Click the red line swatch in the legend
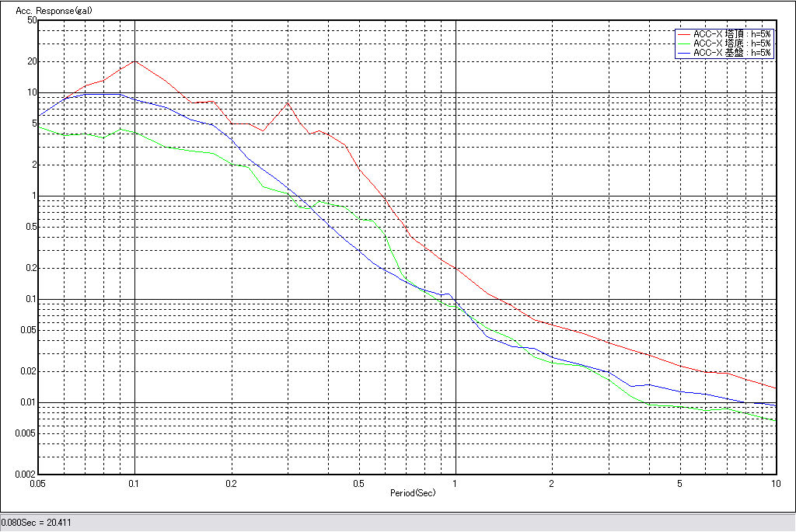This screenshot has height=532, width=796. 684,34
